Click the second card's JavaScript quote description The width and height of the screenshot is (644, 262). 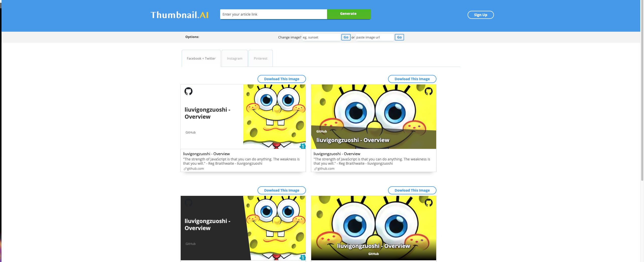[x=372, y=161]
